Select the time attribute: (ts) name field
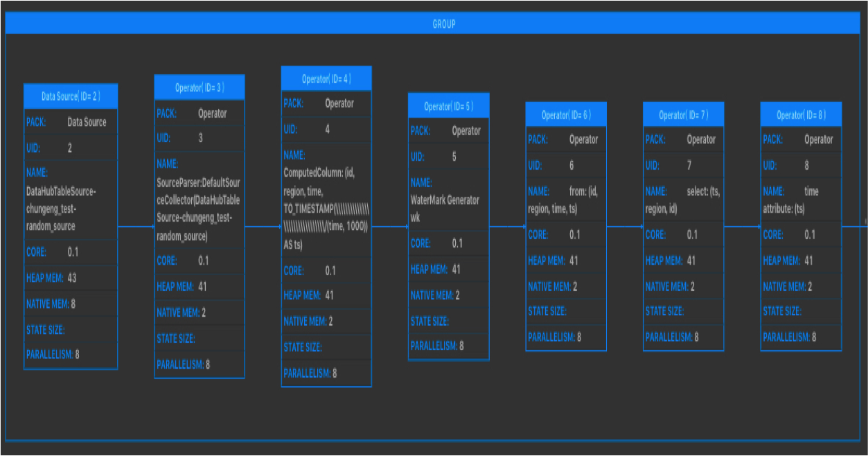The height and width of the screenshot is (456, 868). click(x=800, y=200)
